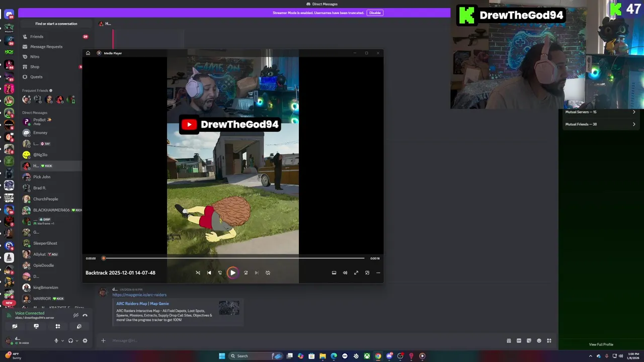Skip forward 30 seconds in Media Player

coord(246,273)
